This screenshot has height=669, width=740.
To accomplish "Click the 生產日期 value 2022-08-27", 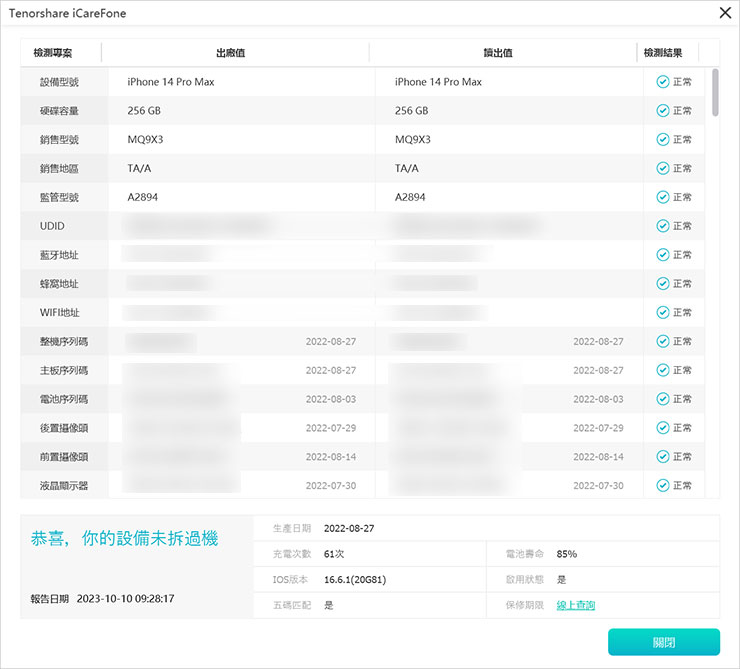I will [x=349, y=528].
